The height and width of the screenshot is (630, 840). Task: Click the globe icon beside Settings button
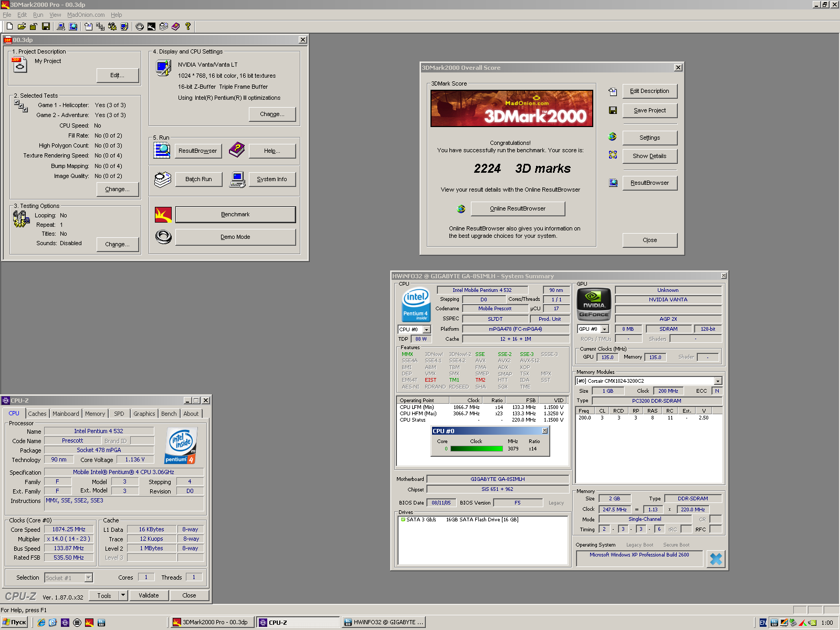click(613, 136)
